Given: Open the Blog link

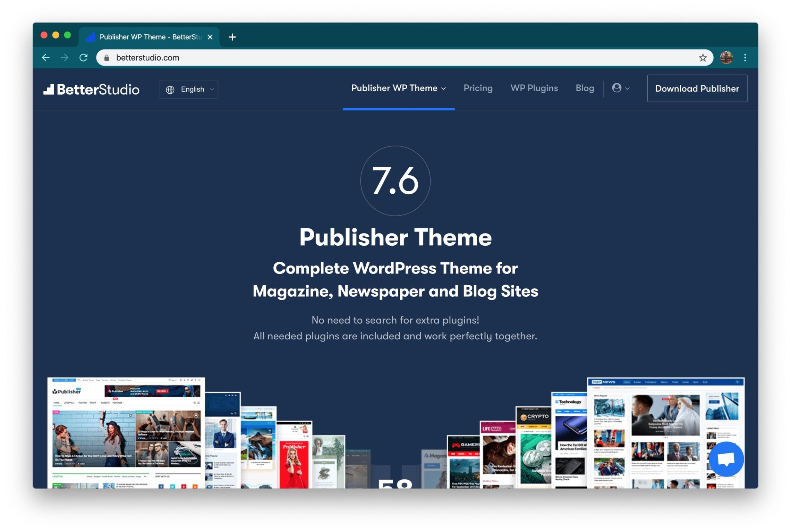Looking at the screenshot, I should pyautogui.click(x=585, y=88).
